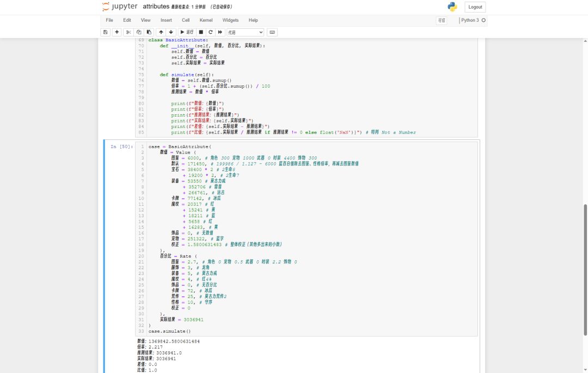Click the 1.5800631483 correction value
The width and height of the screenshot is (588, 373).
tap(205, 244)
